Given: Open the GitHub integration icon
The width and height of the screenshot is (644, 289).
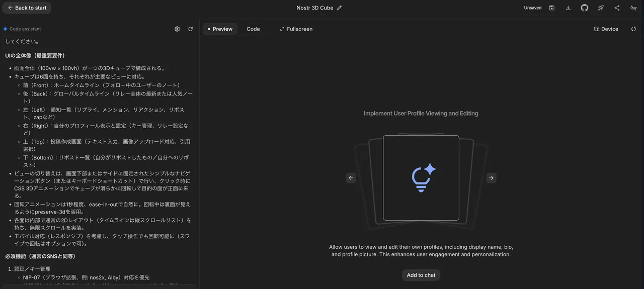Looking at the screenshot, I should coord(584,8).
